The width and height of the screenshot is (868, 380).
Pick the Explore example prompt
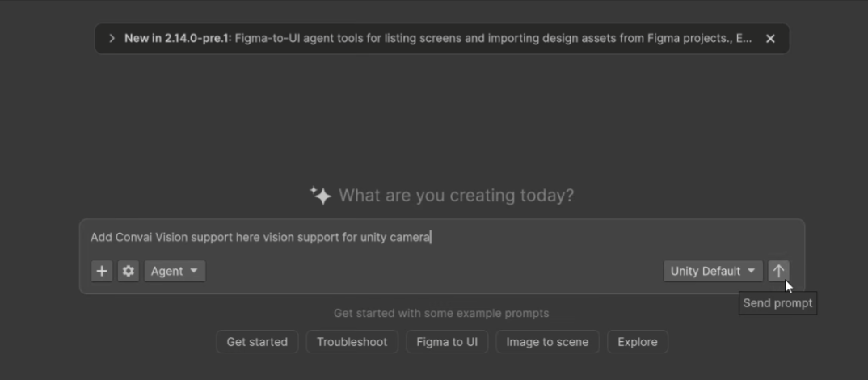click(x=638, y=342)
